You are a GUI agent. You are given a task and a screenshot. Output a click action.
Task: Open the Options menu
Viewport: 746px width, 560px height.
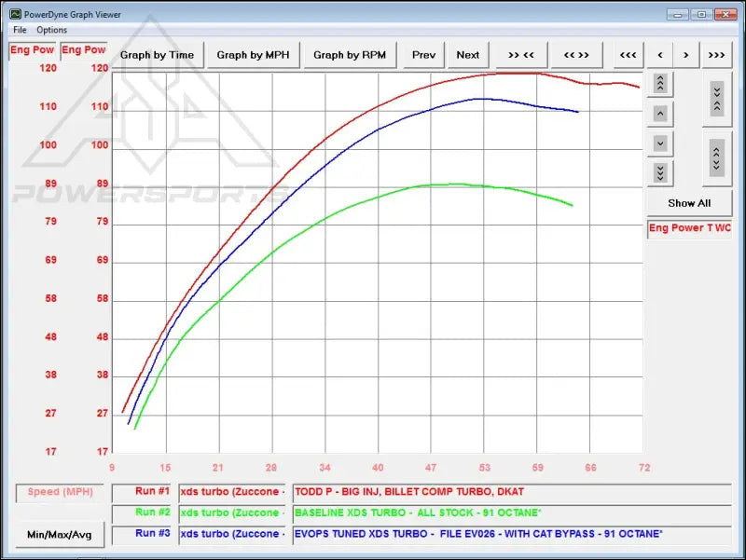tap(51, 29)
